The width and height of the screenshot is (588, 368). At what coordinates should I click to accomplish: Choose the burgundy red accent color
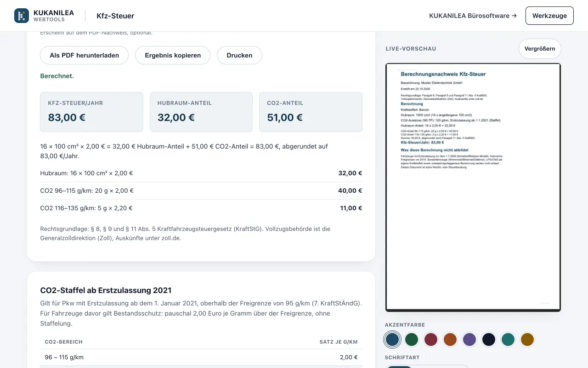coord(431,339)
